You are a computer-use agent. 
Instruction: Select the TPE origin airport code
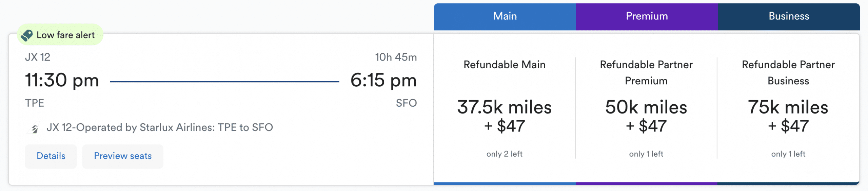35,103
